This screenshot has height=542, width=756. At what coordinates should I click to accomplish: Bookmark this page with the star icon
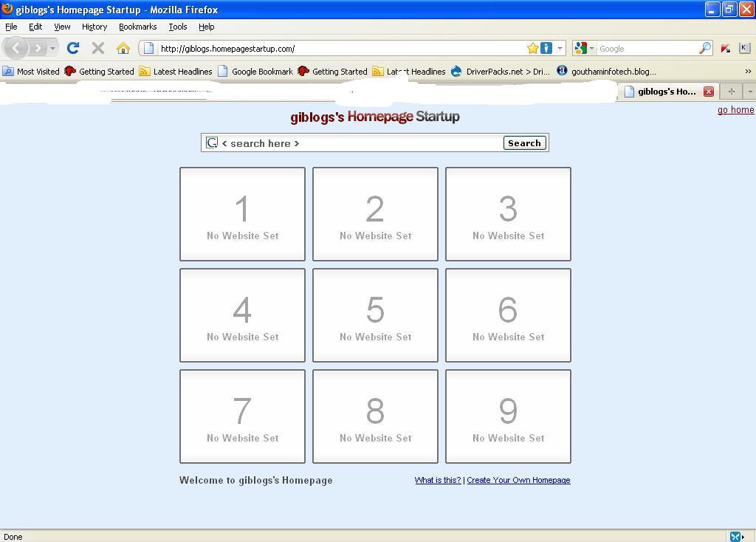(532, 47)
